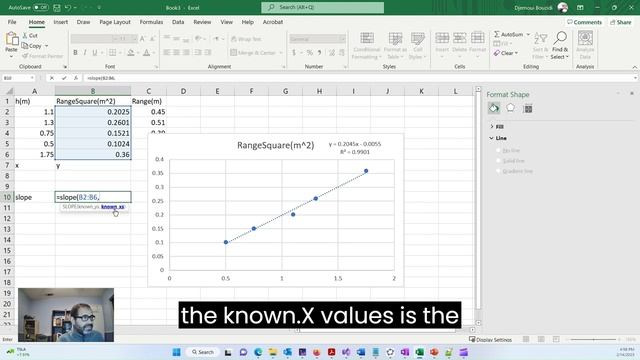The image size is (640, 360).
Task: Click the AutoSum sigma button
Action: 508,35
